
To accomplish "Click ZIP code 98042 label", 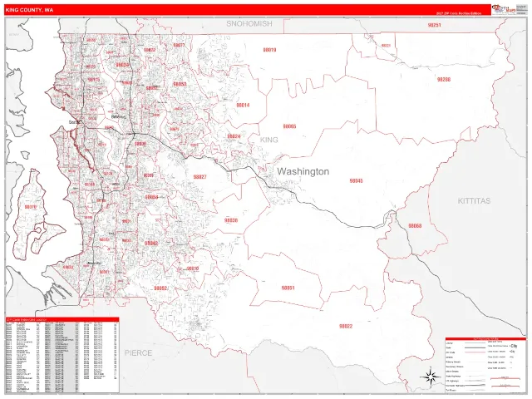I will 151,244.
